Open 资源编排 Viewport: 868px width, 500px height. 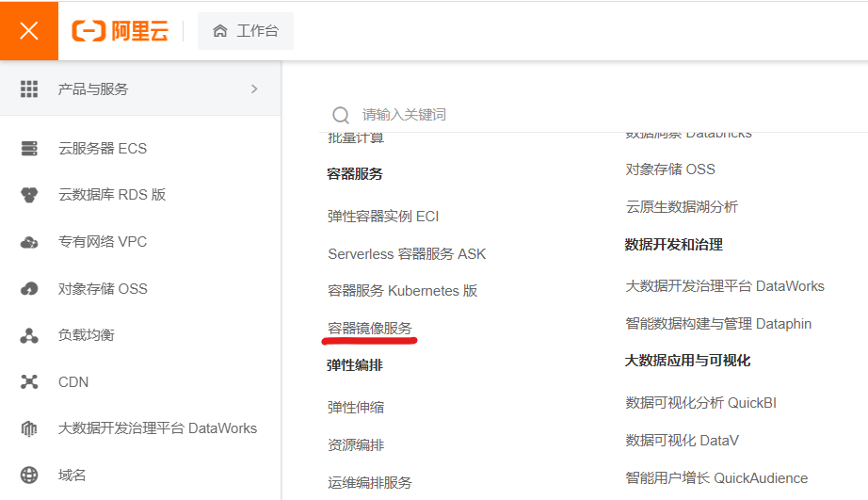356,445
